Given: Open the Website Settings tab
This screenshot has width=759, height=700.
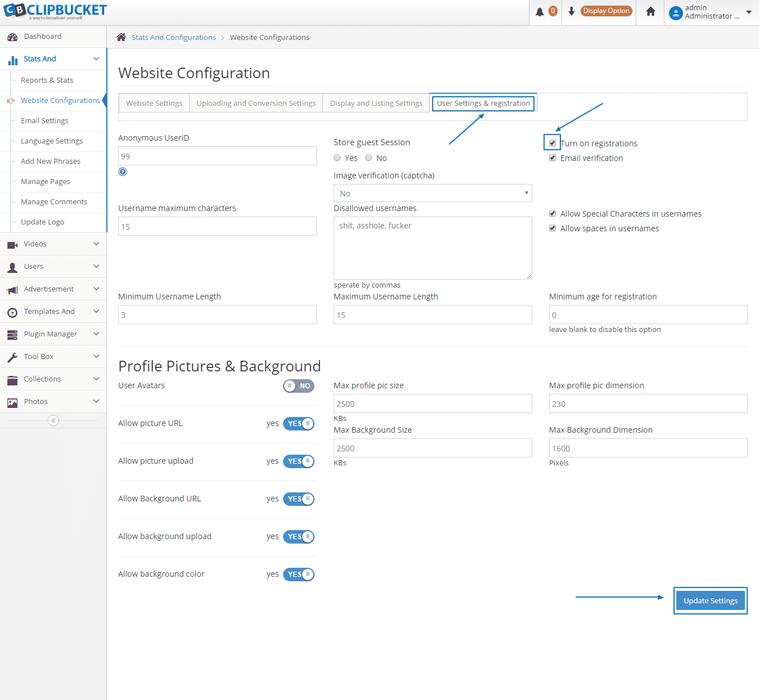Looking at the screenshot, I should (x=154, y=102).
